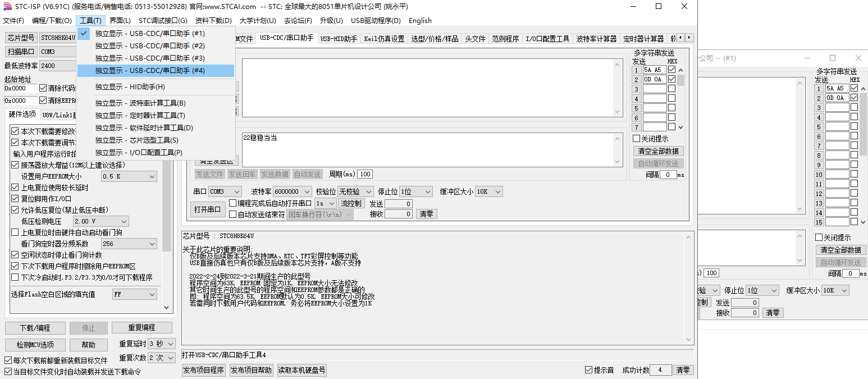Open 重复次数 2 次 dropdown
The width and height of the screenshot is (868, 379).
(x=162, y=358)
